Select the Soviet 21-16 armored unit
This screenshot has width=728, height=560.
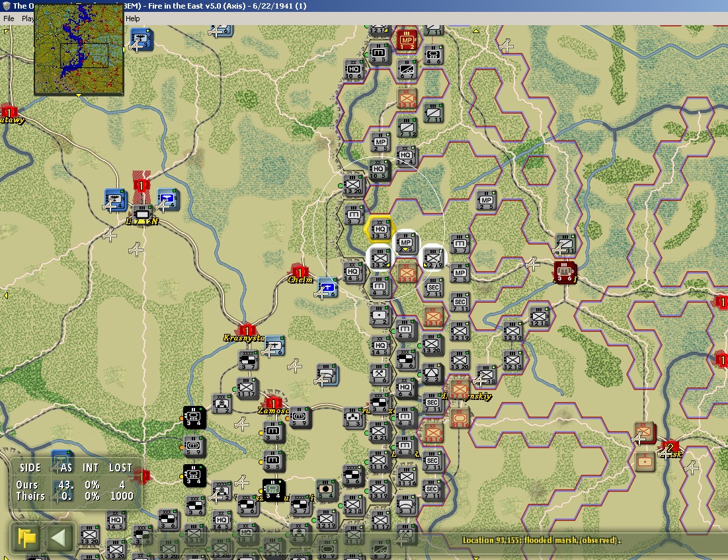coord(460,417)
